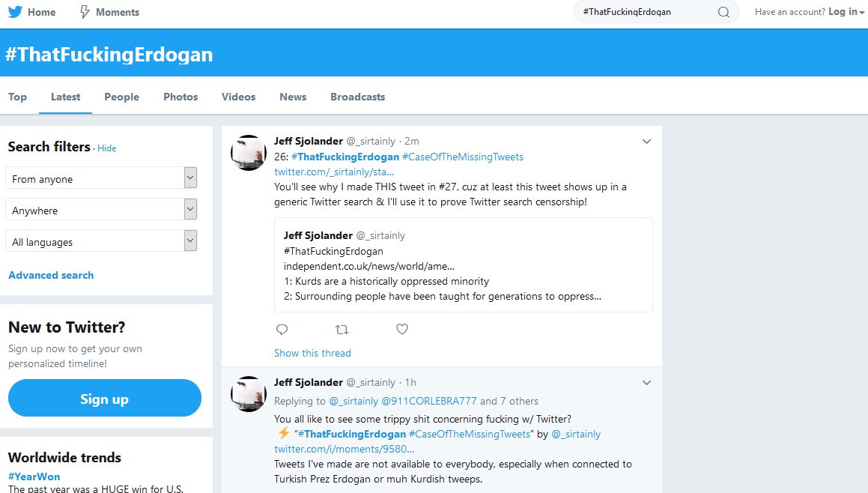
Task: Reply to the 2m-old Jeff Sjolander tweet
Action: coord(282,329)
